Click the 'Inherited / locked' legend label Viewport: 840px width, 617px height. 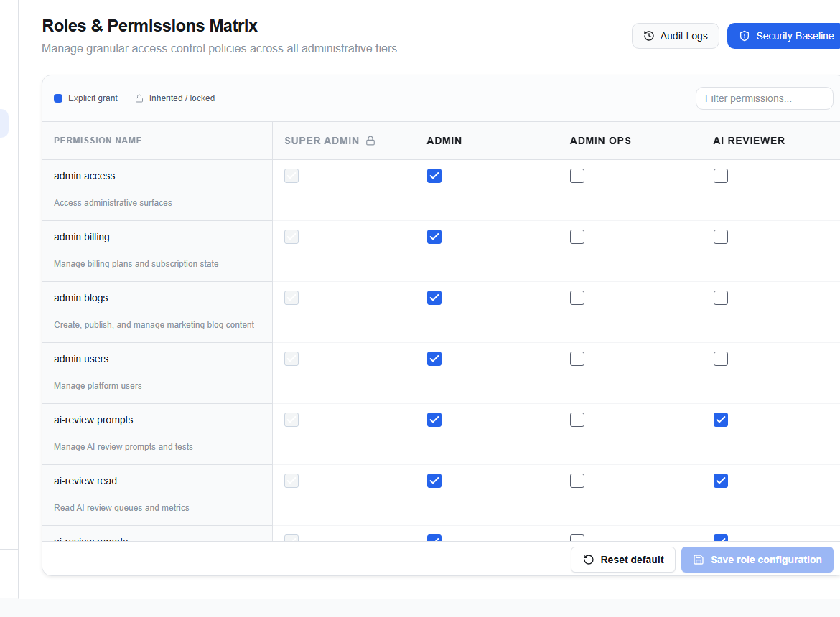coord(182,98)
